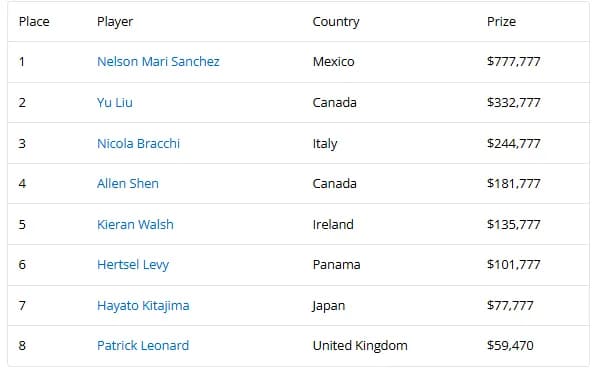Open Yu Liu player profile link
596x374 pixels.
(115, 103)
